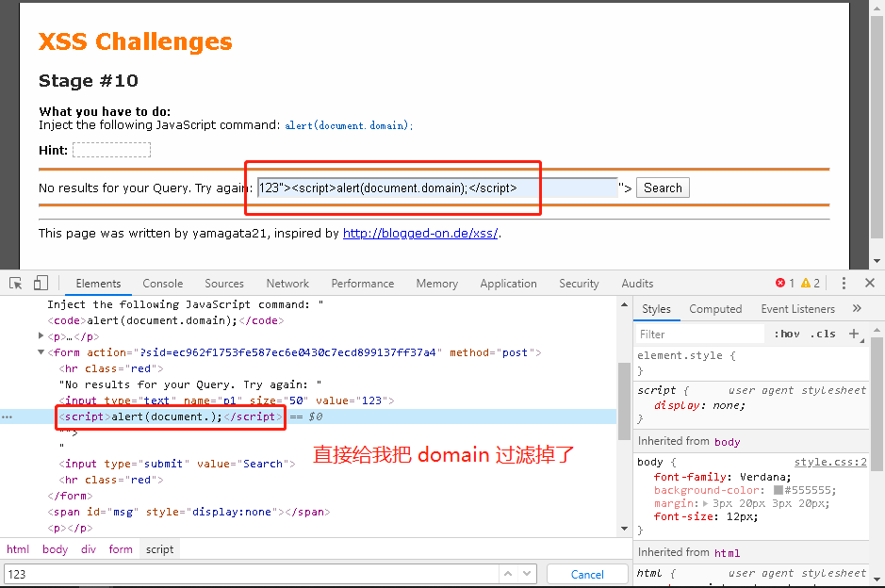Open the Network tab

coord(287,284)
